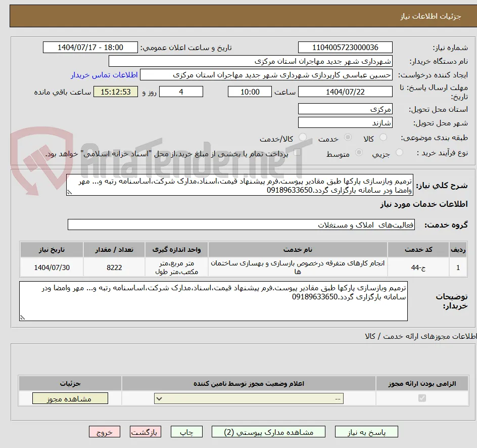Click unit cell متر مربع،متر مکعب،متر طول
The image size is (477, 448).
pos(176,267)
